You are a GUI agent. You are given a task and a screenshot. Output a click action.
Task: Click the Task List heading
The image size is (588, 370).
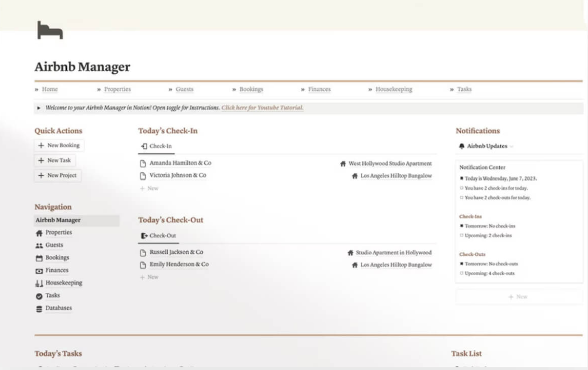(x=466, y=353)
